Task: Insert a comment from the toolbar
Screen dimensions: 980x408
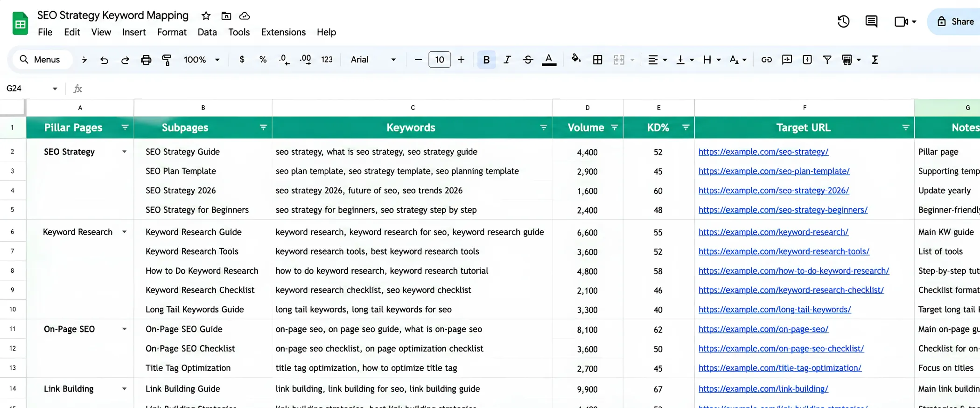Action: pyautogui.click(x=787, y=60)
